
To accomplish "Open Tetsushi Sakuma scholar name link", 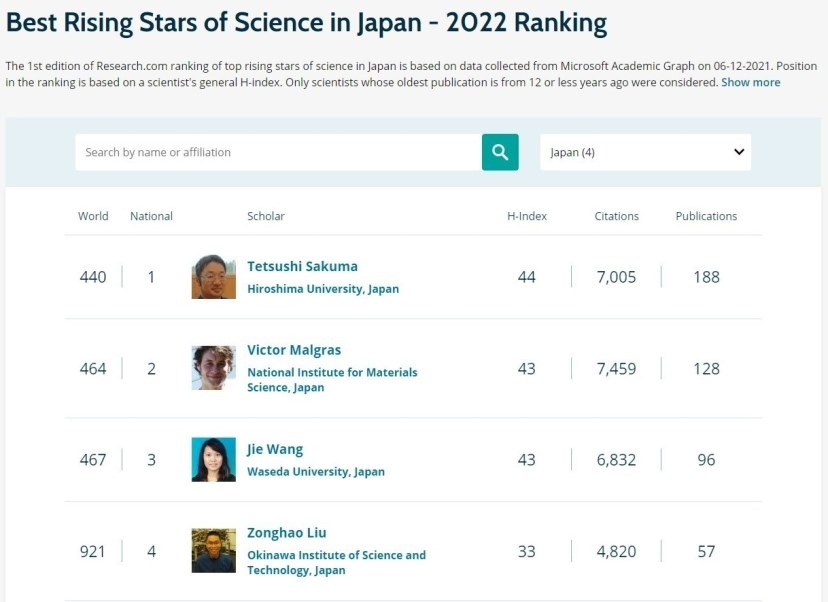I will point(302,266).
